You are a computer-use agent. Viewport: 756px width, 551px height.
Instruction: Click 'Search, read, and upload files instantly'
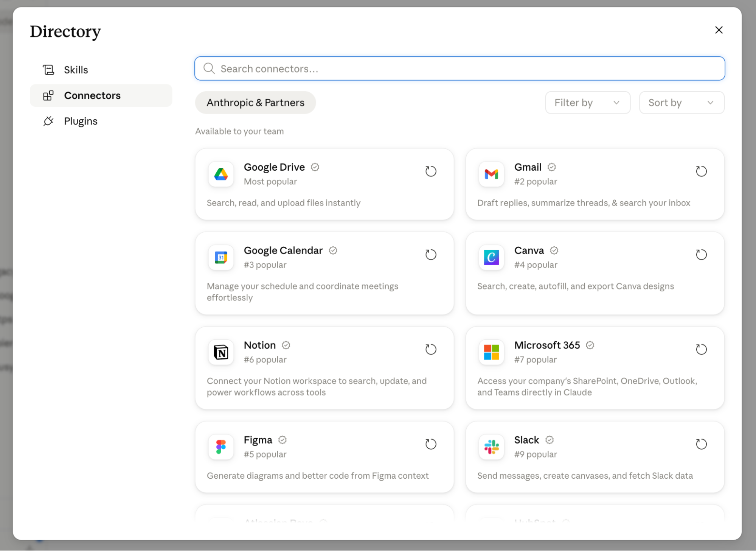[x=284, y=203]
